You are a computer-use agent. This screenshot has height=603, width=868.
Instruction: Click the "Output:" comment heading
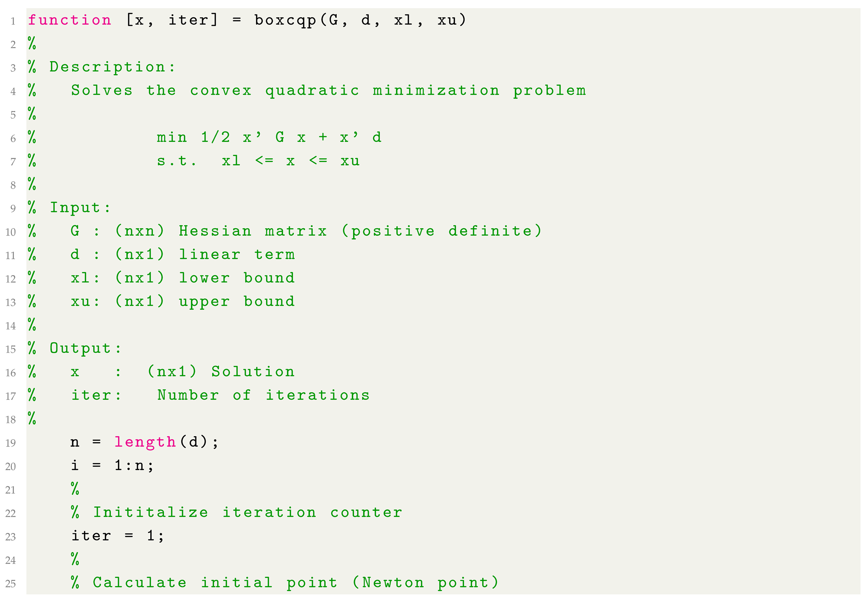(x=86, y=348)
